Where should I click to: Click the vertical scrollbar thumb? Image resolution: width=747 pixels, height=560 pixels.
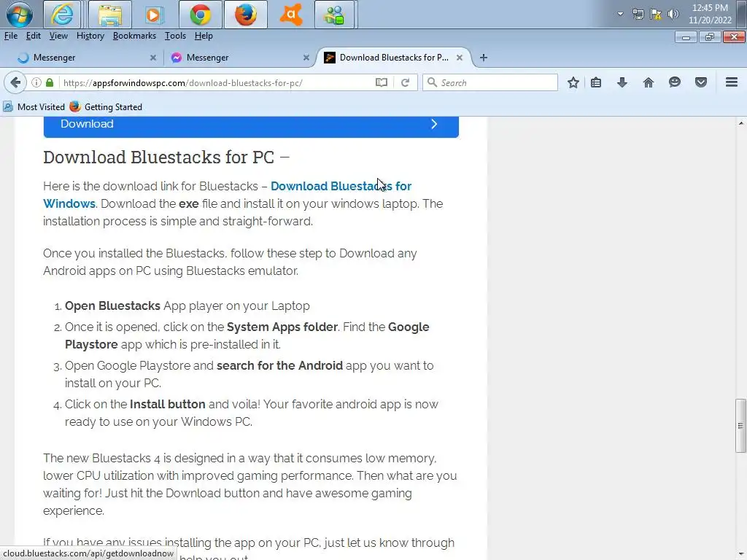pyautogui.click(x=740, y=425)
